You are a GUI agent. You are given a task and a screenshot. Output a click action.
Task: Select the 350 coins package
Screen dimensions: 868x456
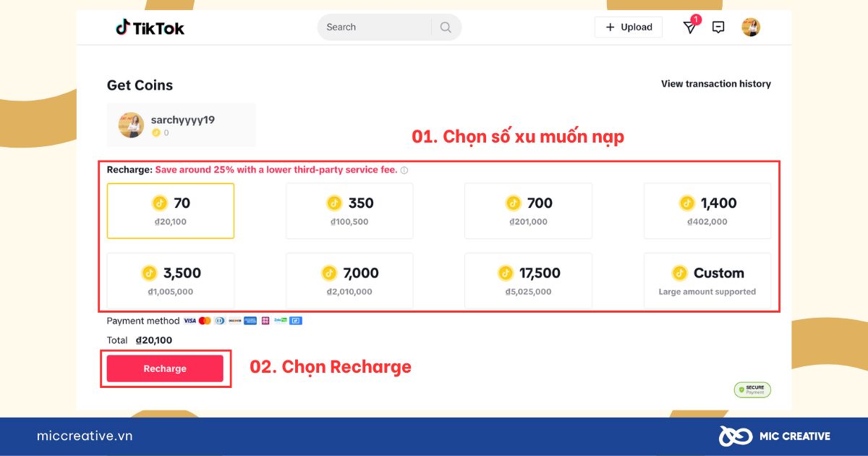(349, 211)
